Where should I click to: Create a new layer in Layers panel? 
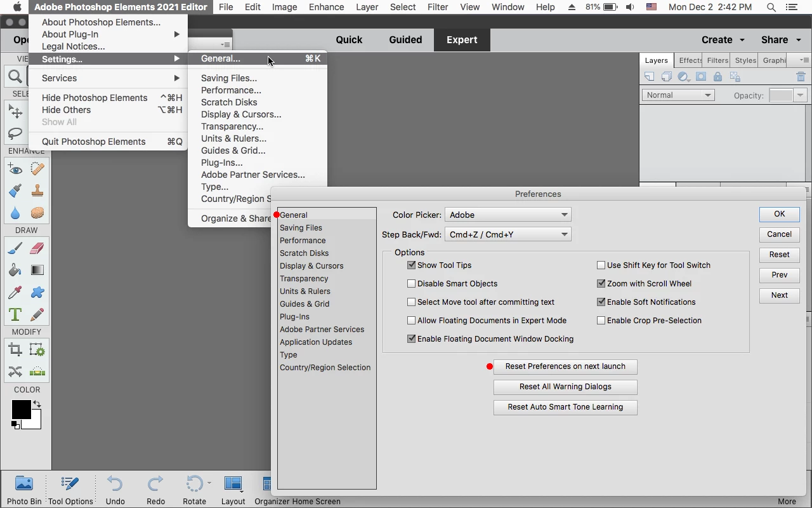click(x=649, y=77)
